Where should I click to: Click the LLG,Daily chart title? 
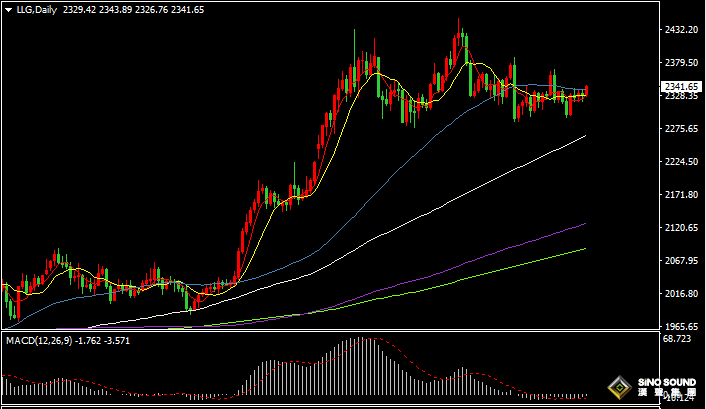point(36,9)
